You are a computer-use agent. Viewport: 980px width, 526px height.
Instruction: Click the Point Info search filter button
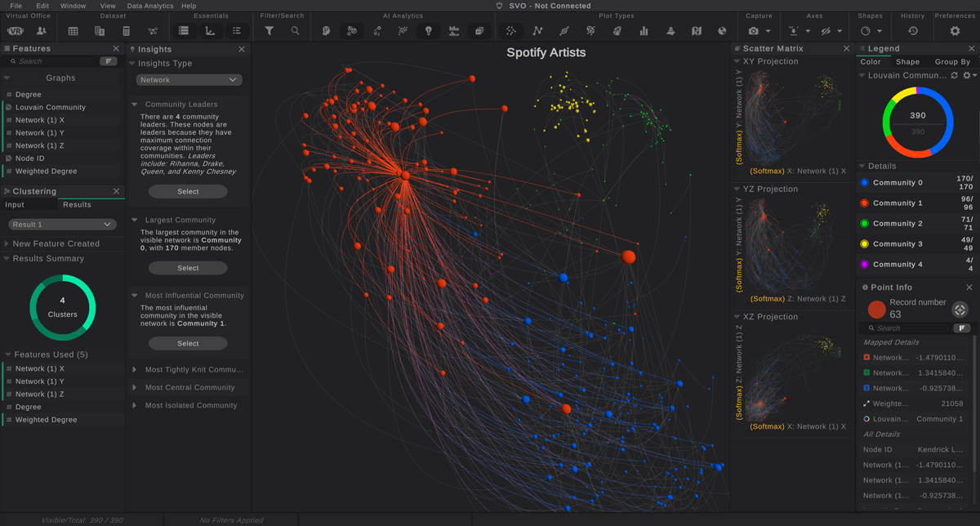point(962,328)
